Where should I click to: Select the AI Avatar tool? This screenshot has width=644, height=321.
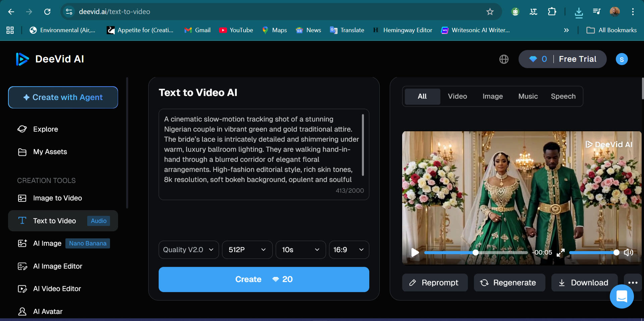(x=47, y=311)
